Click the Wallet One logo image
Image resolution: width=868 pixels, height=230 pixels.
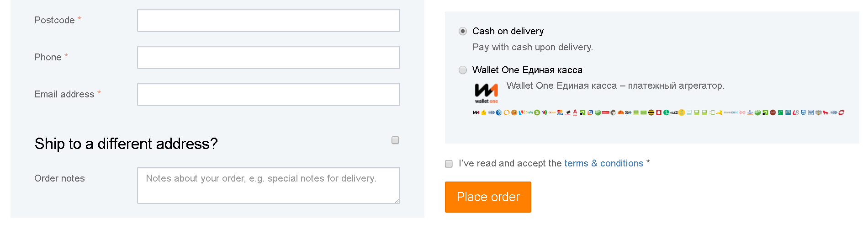pyautogui.click(x=486, y=93)
